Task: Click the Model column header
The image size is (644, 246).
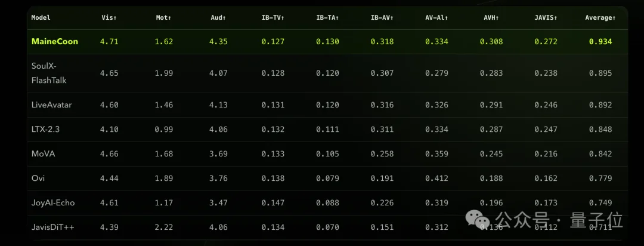Action: pos(41,18)
